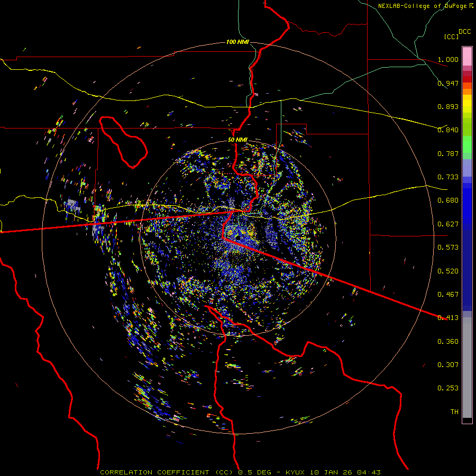Click the 50 NMI range ring label
The image size is (476, 476).
tap(237, 140)
